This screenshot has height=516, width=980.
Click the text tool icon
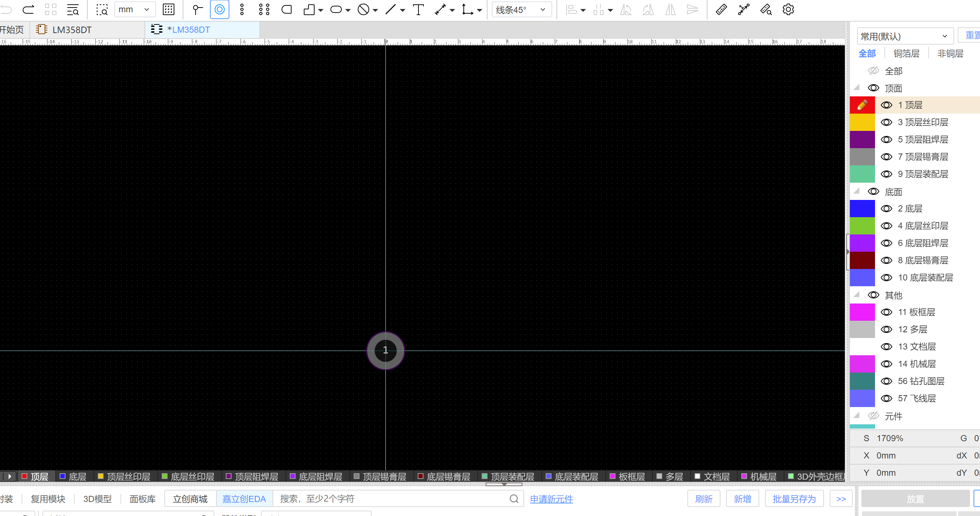418,9
